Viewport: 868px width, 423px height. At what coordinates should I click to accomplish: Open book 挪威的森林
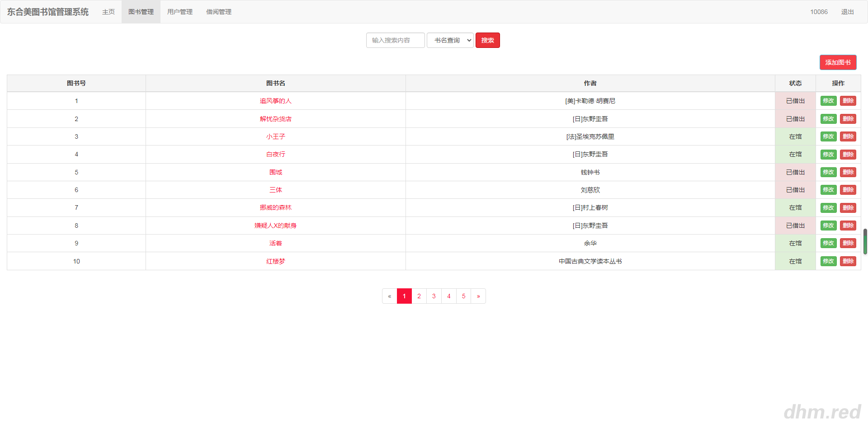276,207
